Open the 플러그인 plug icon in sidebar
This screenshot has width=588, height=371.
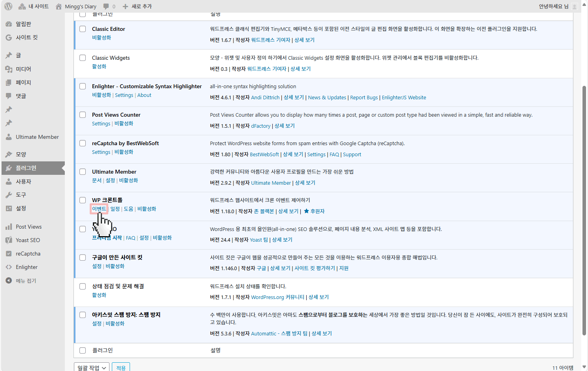point(9,168)
